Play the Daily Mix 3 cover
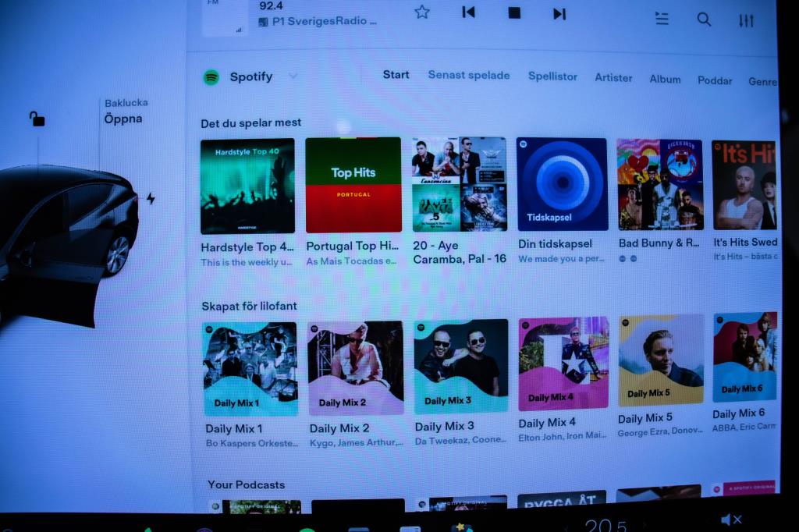This screenshot has width=799, height=532. [461, 365]
